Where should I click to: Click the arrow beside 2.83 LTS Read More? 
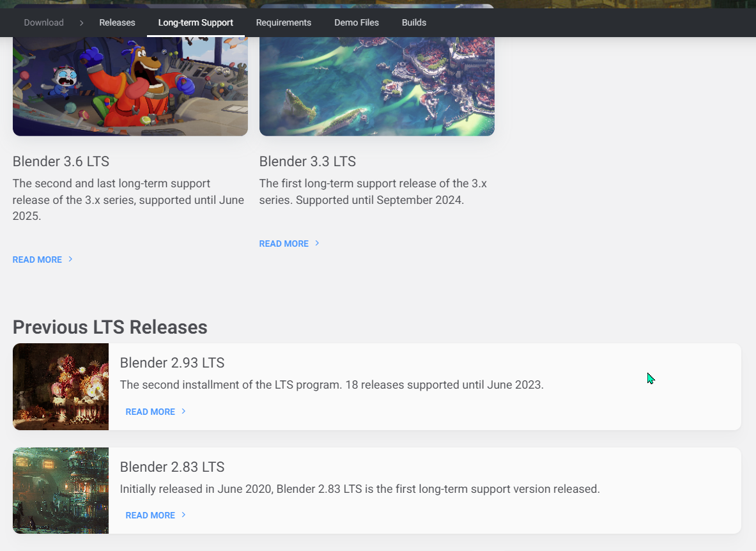(x=183, y=515)
